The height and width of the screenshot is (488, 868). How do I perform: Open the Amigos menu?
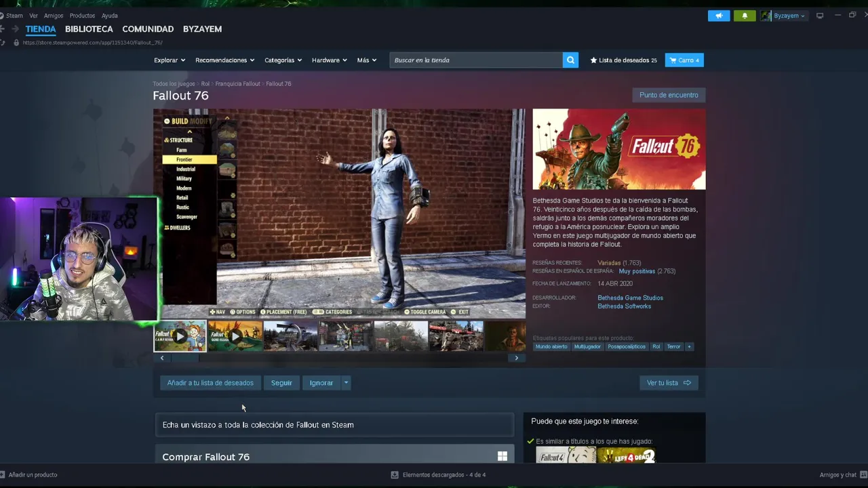tap(54, 16)
